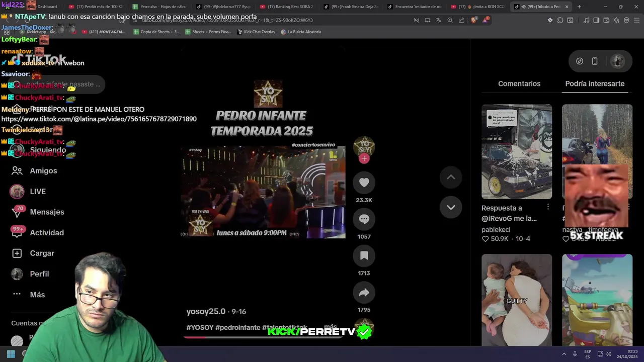Open the LIVE section in TikTok sidebar
Screen dimensions: 644x362
(28, 192)
